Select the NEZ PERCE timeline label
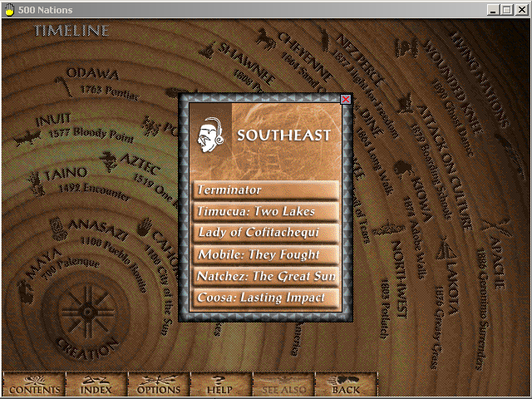Viewport: 532px width, 399px height. click(x=360, y=60)
